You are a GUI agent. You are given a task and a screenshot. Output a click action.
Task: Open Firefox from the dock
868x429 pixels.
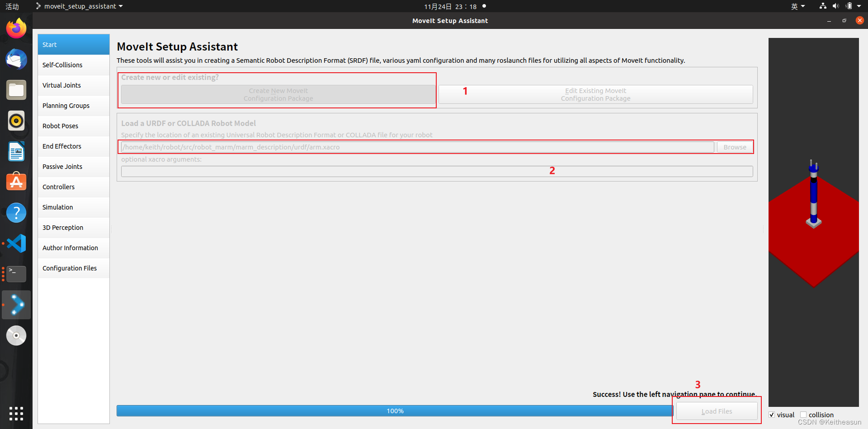[x=16, y=28]
